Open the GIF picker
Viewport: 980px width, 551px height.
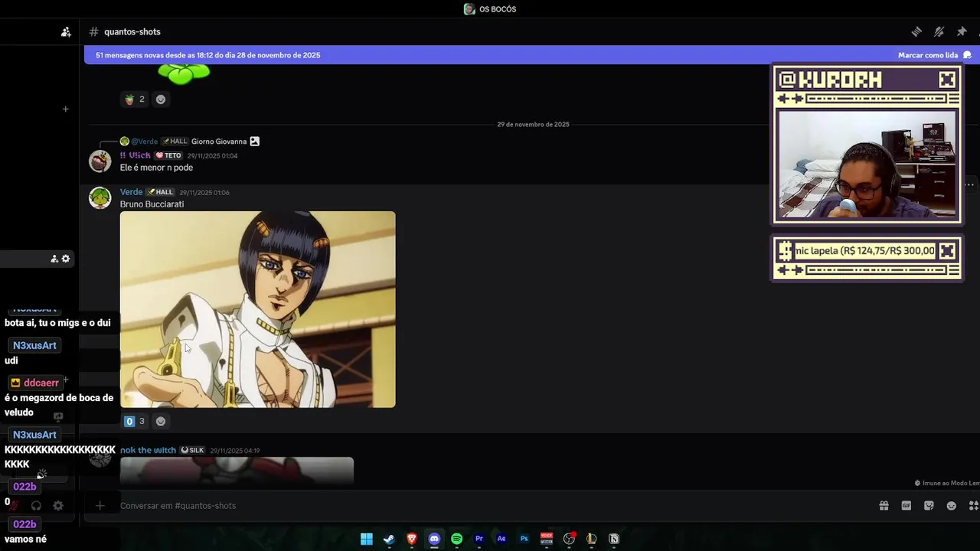point(906,506)
